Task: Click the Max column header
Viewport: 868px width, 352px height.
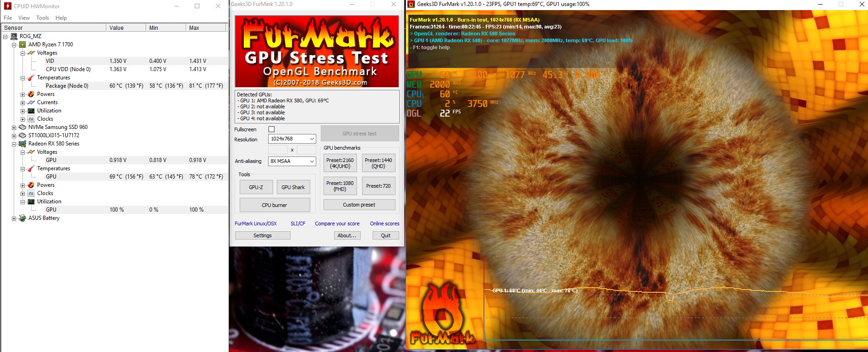Action: tap(206, 28)
